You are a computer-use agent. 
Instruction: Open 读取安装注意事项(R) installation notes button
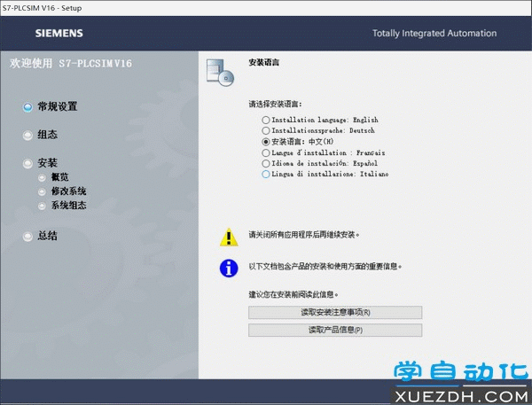coord(335,313)
